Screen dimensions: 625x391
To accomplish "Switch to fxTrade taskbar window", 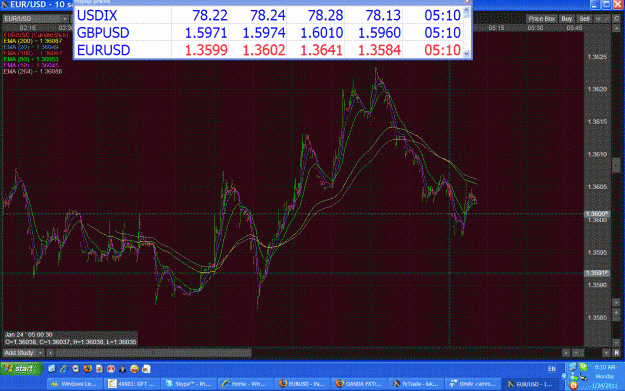I will tap(416, 384).
